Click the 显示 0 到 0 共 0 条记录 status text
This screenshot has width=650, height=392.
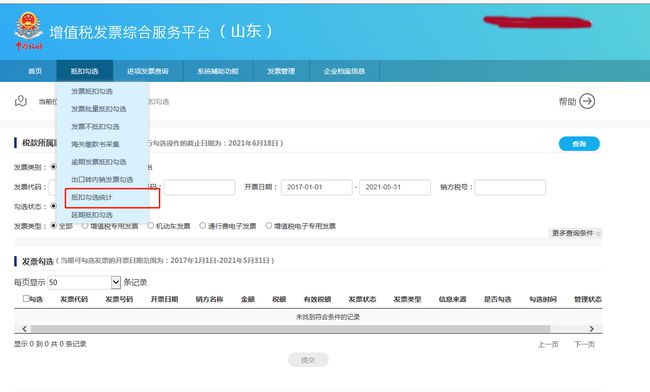tap(50, 344)
